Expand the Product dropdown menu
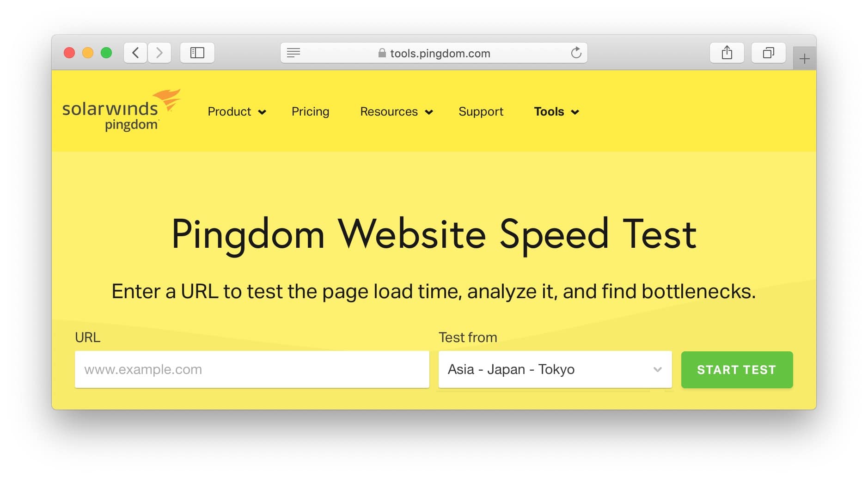Screen dimensions: 868x478 point(237,111)
